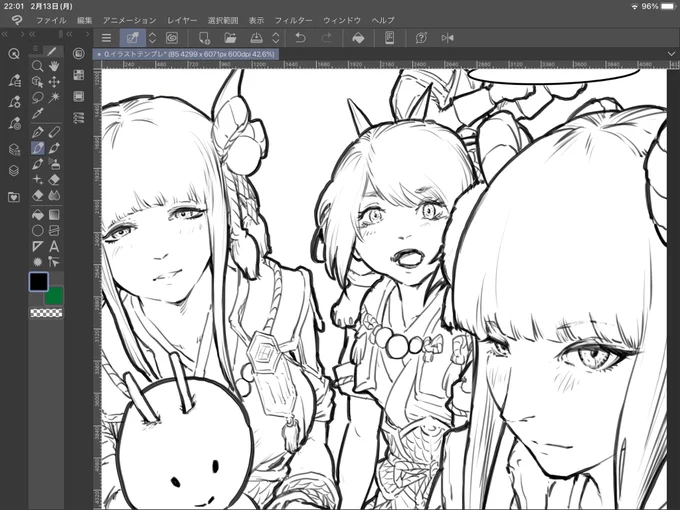Click the Redo arrow in command bar

click(327, 38)
